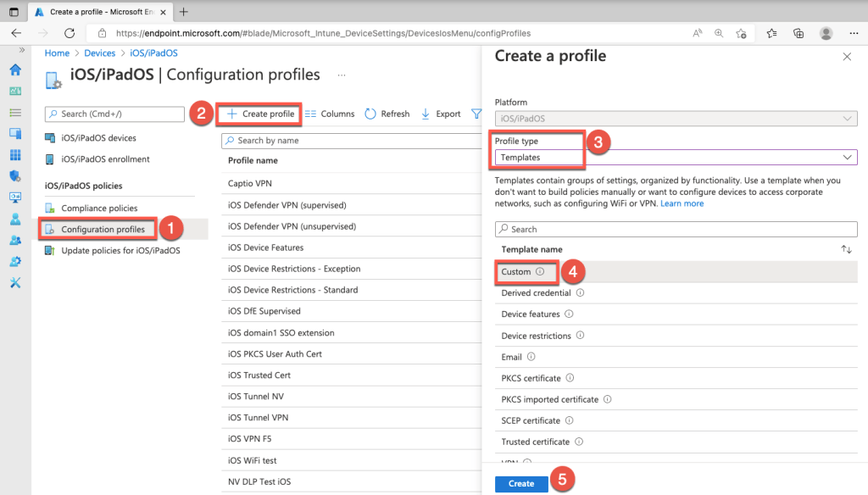The height and width of the screenshot is (495, 868).
Task: Sort templates using Template name arrows
Action: [845, 249]
